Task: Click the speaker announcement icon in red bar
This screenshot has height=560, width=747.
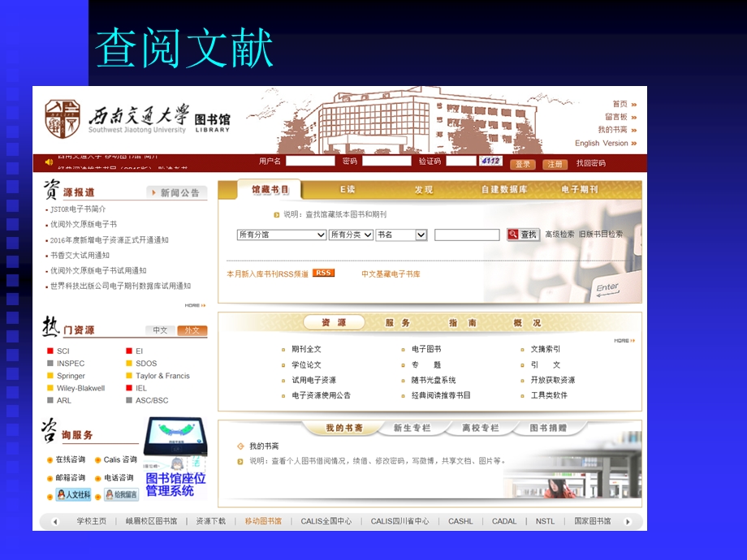Action: pyautogui.click(x=49, y=162)
